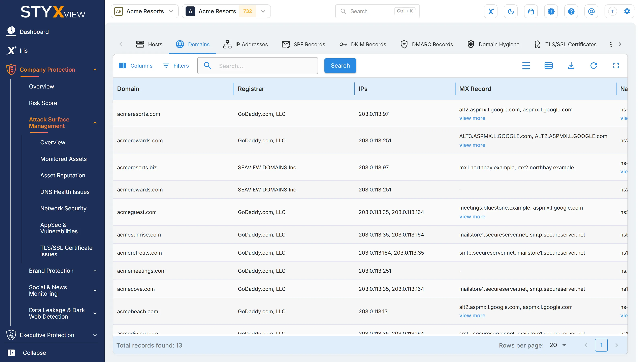Viewport: 644px width, 362px height.
Task: Go to page 1 of results
Action: (x=601, y=345)
